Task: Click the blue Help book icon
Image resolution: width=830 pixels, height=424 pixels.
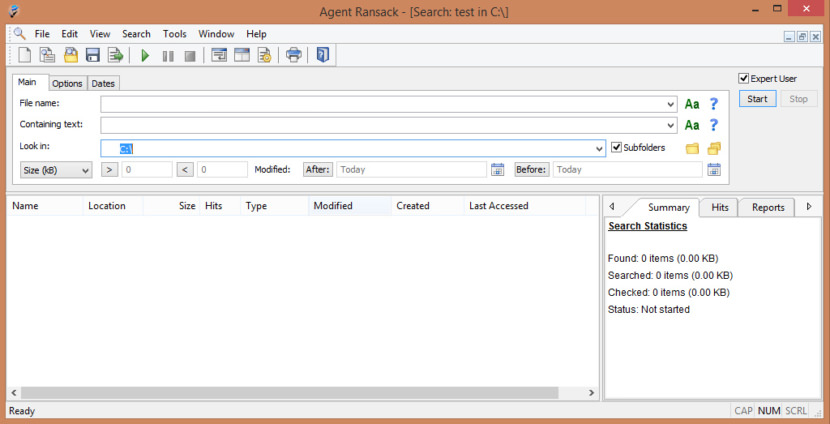Action: click(x=322, y=55)
